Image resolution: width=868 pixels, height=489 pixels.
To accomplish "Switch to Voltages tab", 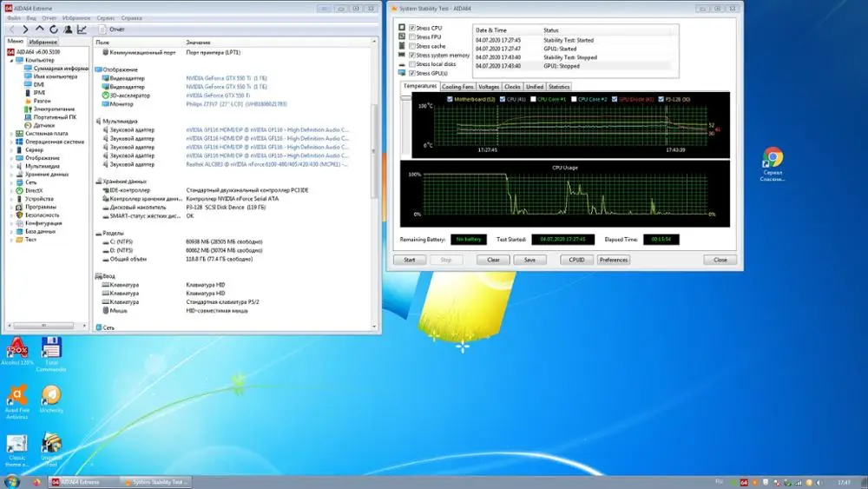I will pyautogui.click(x=489, y=87).
